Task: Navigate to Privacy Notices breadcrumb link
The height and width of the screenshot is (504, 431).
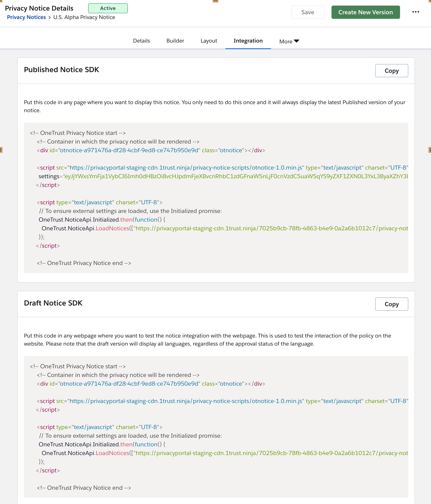Action: 26,17
